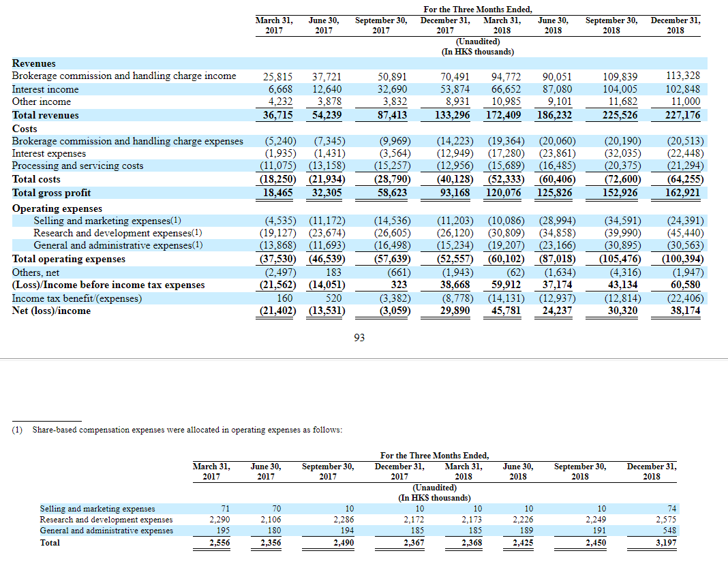Select the Income tax benefit/(expenses) label
Screen dimensions: 728x566
click(x=77, y=298)
